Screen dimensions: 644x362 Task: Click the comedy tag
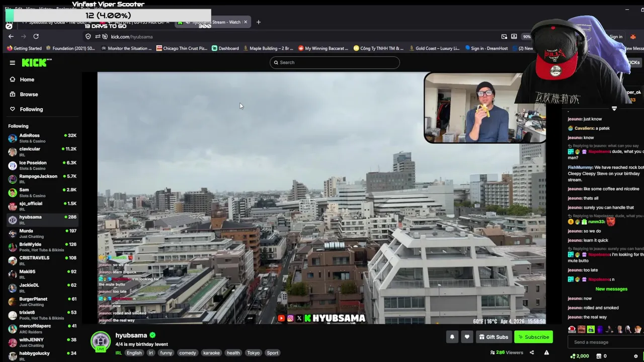[188, 353]
